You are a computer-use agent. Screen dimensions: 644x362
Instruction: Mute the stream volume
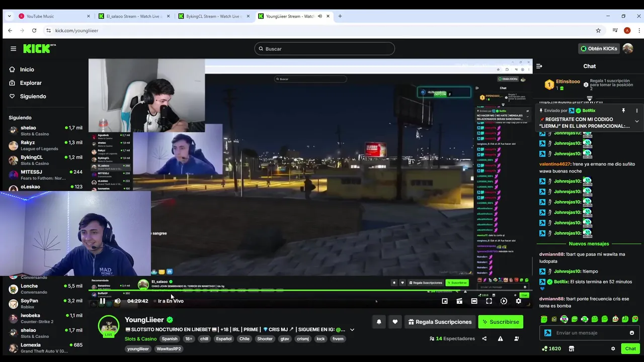pyautogui.click(x=117, y=301)
